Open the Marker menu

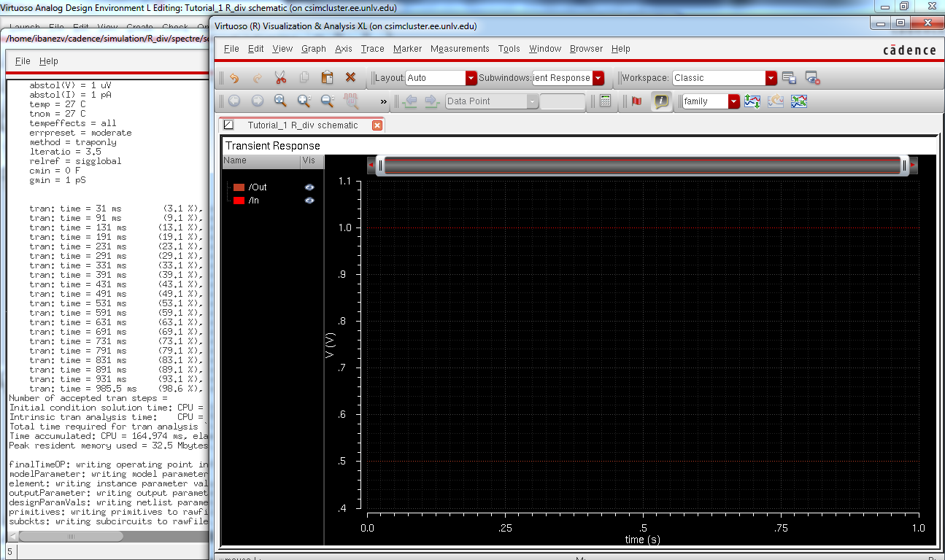(x=407, y=49)
